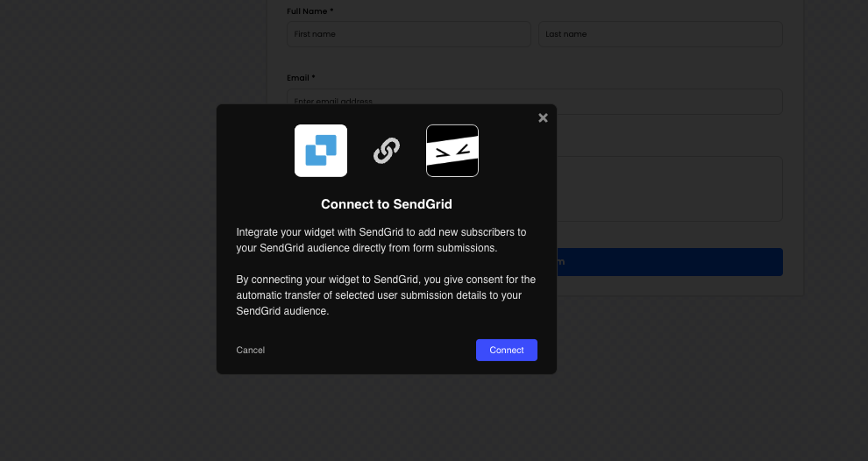Click the First name input field
The height and width of the screenshot is (461, 868).
(x=409, y=34)
